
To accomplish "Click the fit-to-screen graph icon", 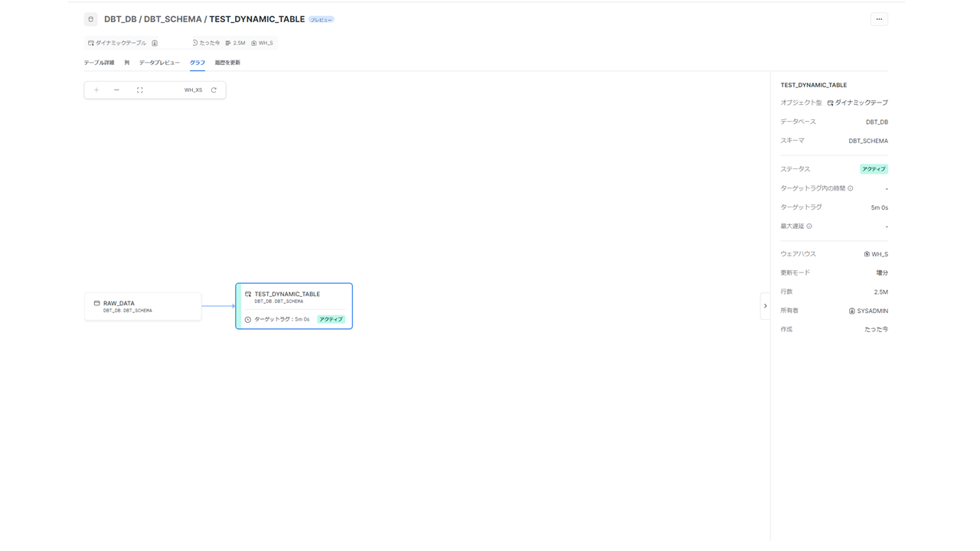I will tap(140, 90).
